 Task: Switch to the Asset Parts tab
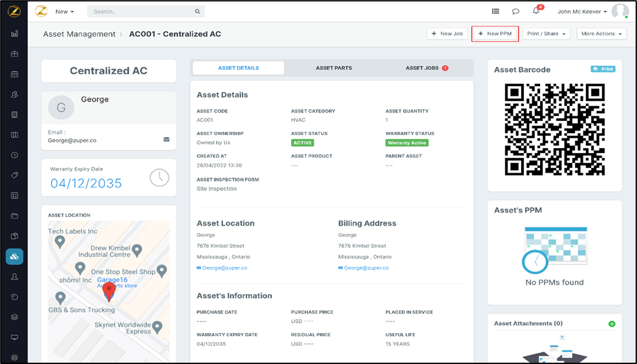tap(334, 68)
